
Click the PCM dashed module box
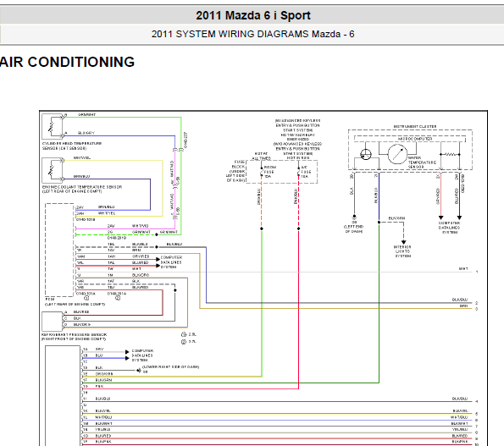(59, 250)
